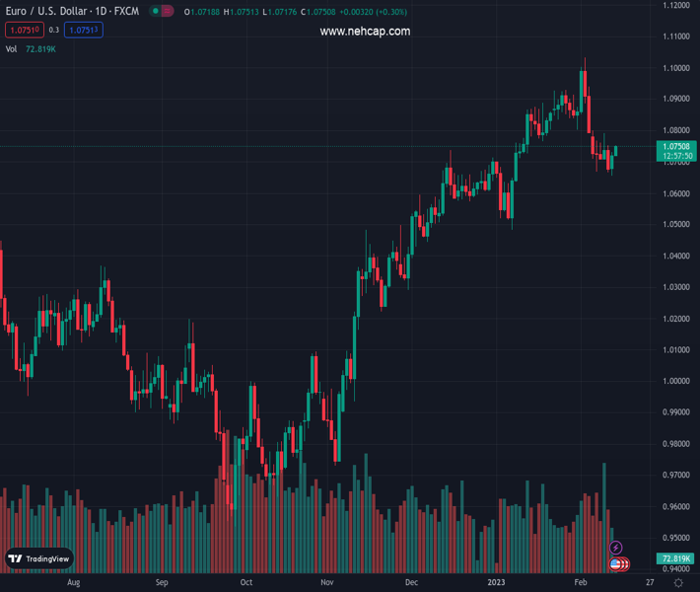The width and height of the screenshot is (700, 592).
Task: Click the 0.3 spread value between prices
Action: click(x=53, y=31)
